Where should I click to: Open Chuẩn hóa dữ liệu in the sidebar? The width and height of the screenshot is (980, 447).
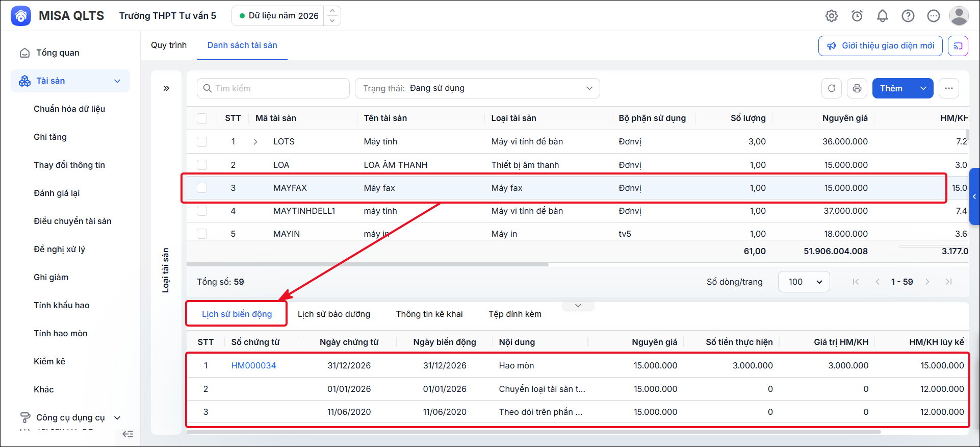coord(69,109)
